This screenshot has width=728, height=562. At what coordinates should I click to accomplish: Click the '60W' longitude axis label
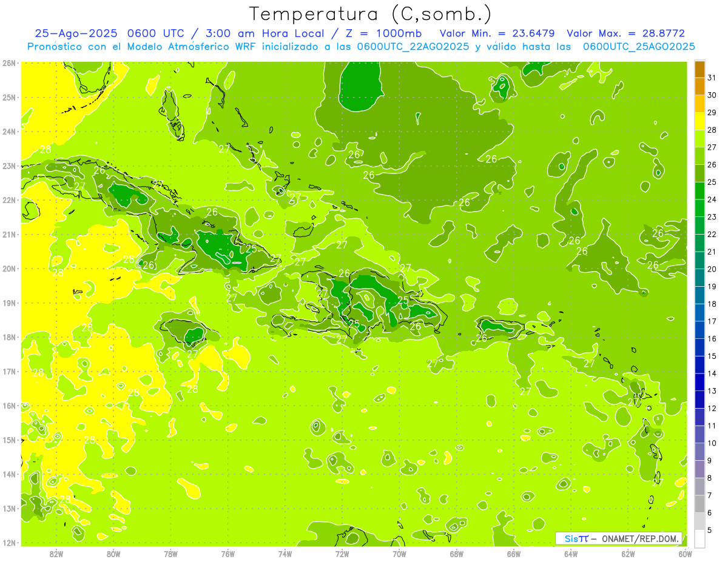coord(685,554)
